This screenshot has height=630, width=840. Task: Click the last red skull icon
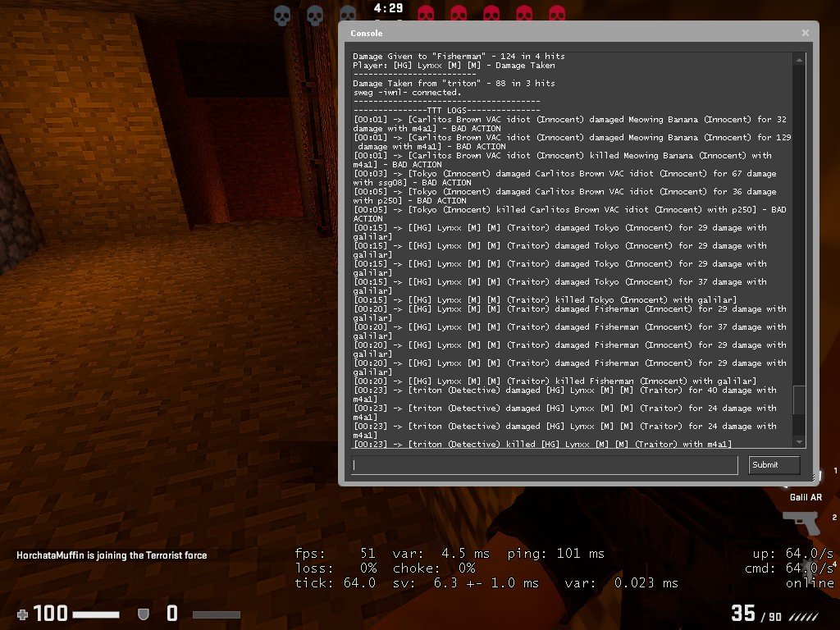(x=557, y=14)
